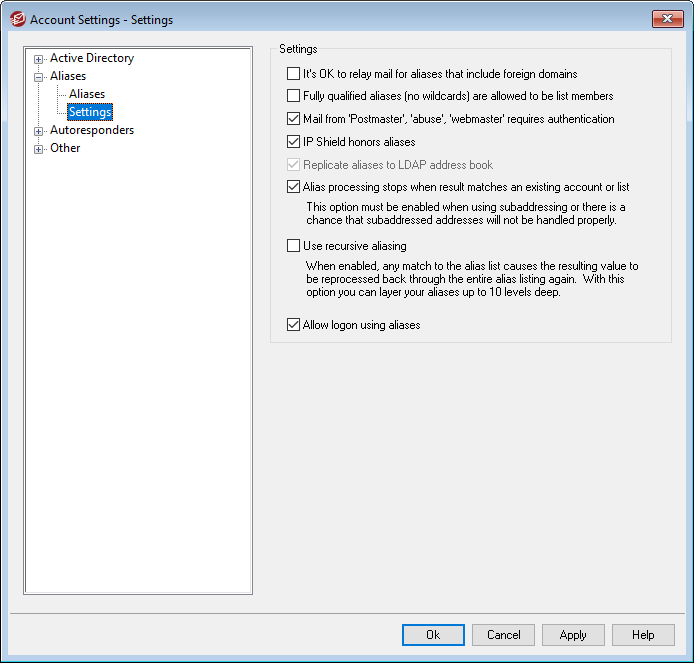Expand the Autoresponders tree node
694x663 pixels.
[x=39, y=131]
